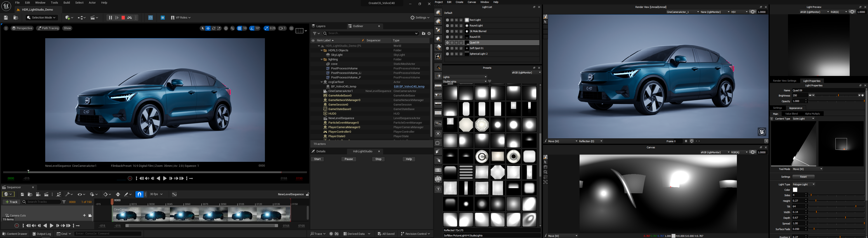Click the favorite heart icon beside StudioLights
Image resolution: width=868 pixels, height=238 pixels.
490,81
